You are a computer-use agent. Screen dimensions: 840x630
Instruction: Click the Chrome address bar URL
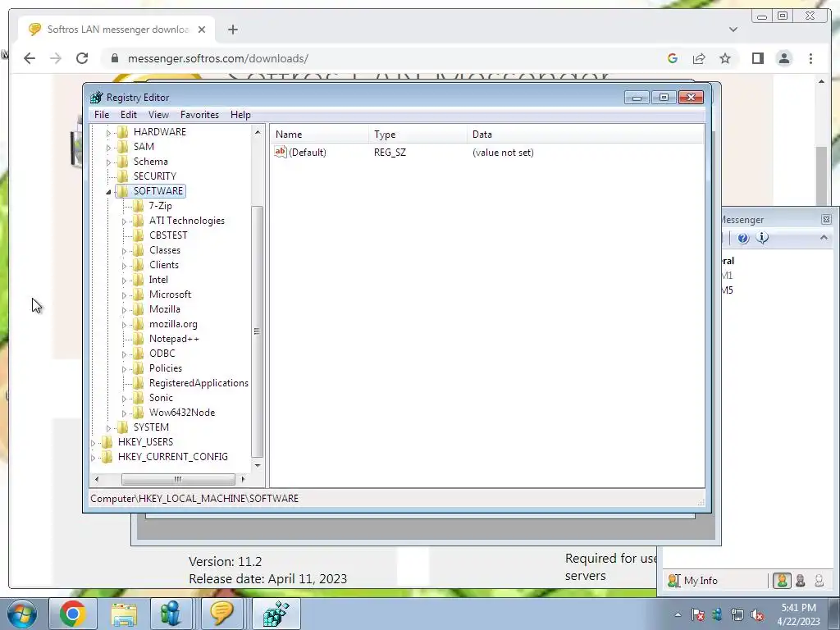218,58
